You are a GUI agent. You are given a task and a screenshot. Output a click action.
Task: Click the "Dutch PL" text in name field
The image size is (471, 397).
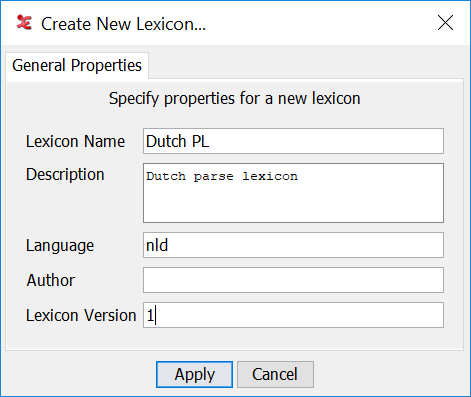(177, 141)
